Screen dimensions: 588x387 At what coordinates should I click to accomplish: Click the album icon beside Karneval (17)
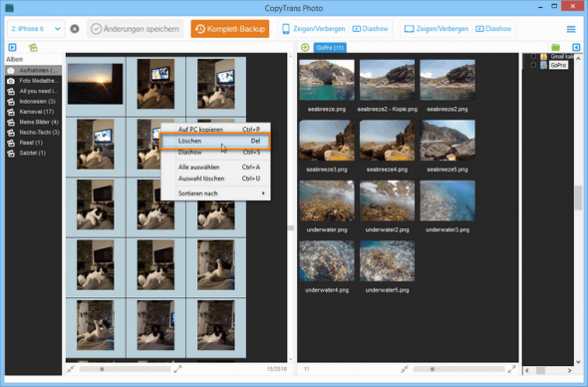[x=11, y=112]
